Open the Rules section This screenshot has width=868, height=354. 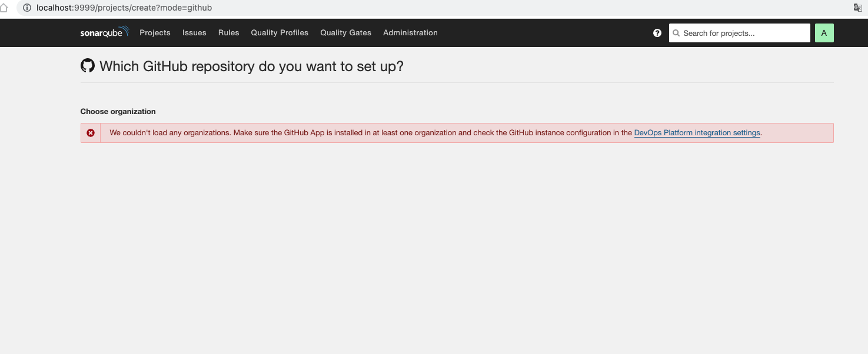coord(228,33)
